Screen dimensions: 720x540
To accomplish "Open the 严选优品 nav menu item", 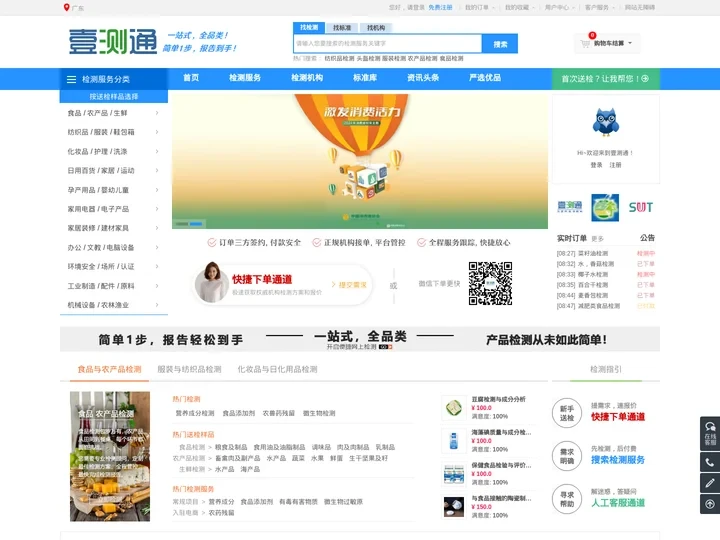I will [485, 78].
